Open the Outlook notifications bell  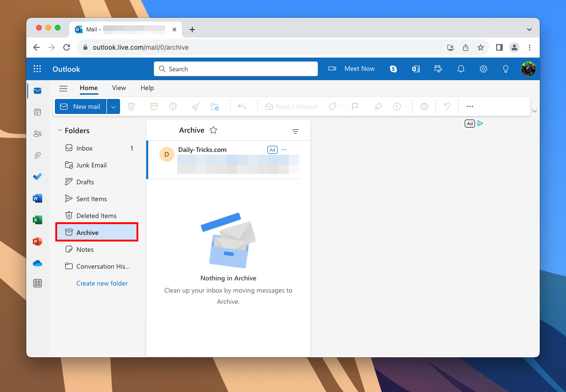461,69
